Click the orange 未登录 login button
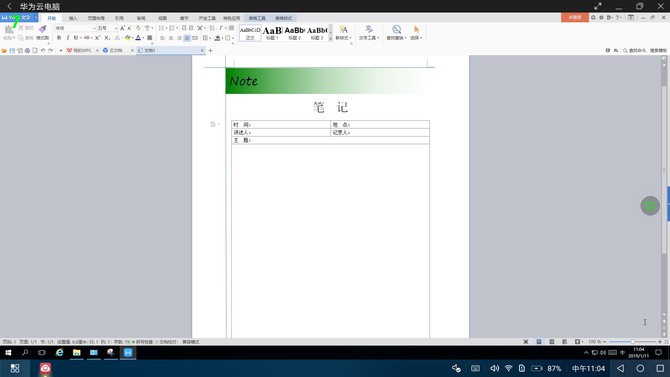Image resolution: width=670 pixels, height=377 pixels. pyautogui.click(x=575, y=18)
